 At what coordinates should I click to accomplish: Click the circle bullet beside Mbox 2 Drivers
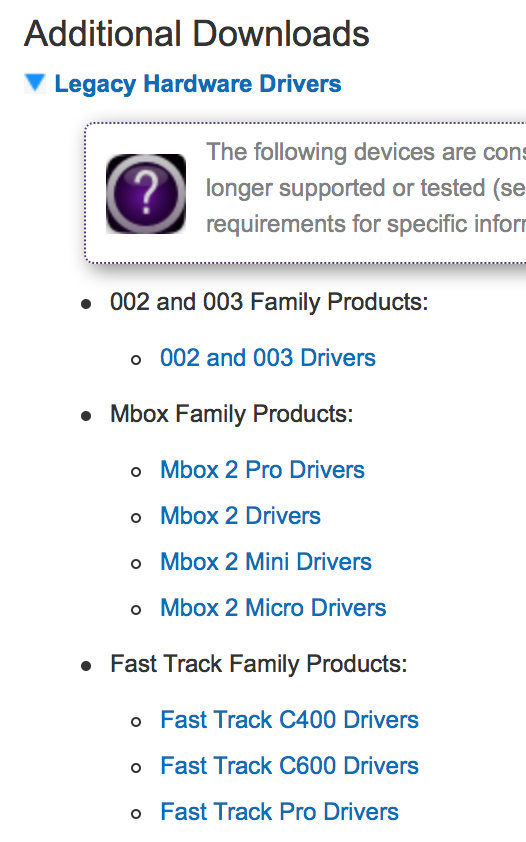136,518
